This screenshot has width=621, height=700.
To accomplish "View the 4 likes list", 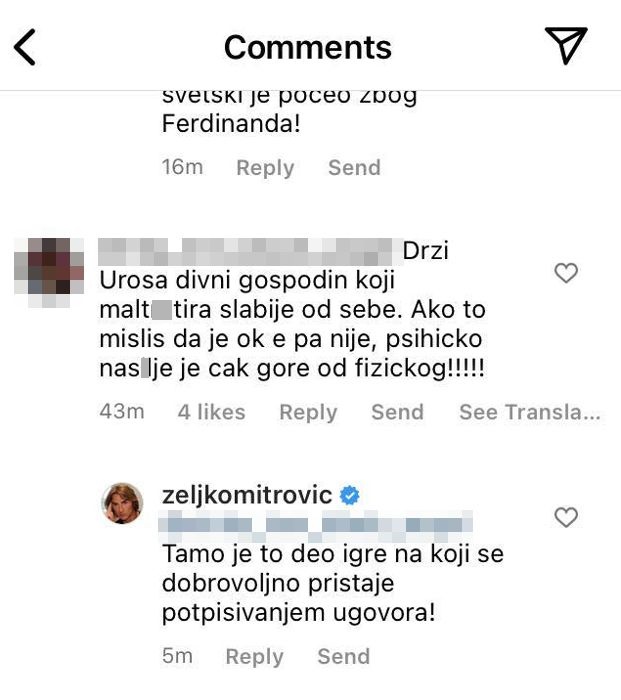I will click(x=212, y=412).
